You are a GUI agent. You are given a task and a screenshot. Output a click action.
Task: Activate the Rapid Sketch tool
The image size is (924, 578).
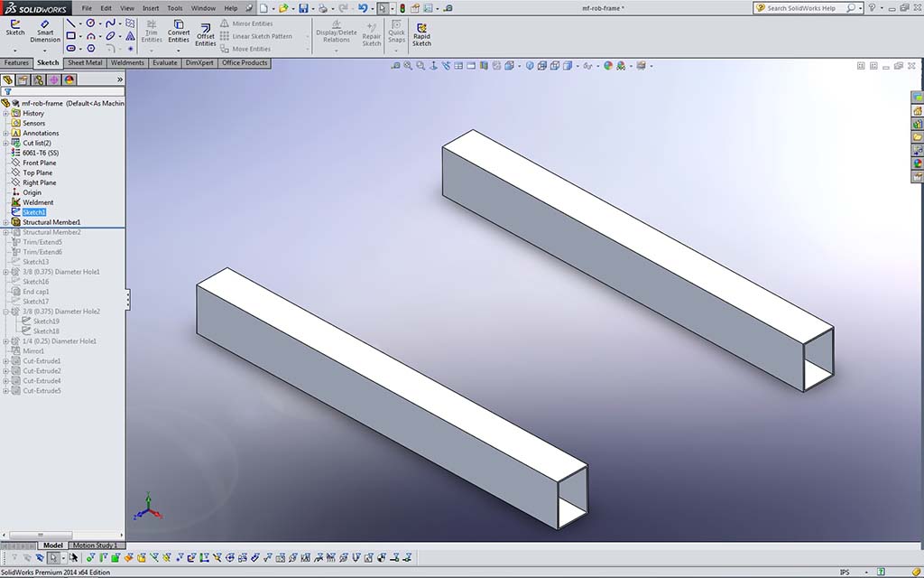421,33
